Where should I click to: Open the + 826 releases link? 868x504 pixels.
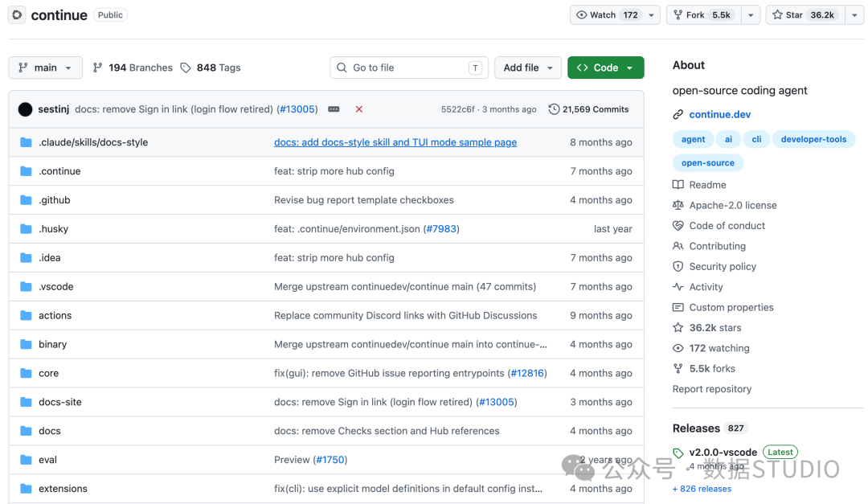tap(702, 489)
